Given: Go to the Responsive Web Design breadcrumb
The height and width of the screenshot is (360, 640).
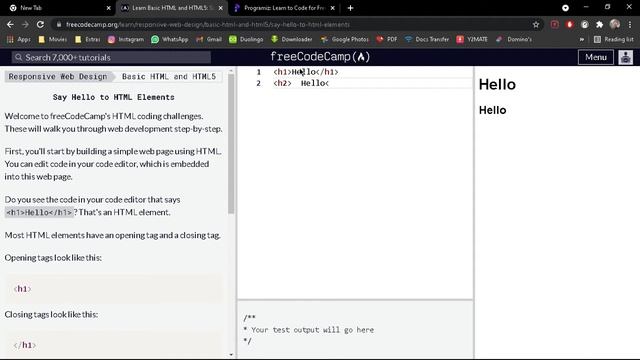Looking at the screenshot, I should (58, 76).
